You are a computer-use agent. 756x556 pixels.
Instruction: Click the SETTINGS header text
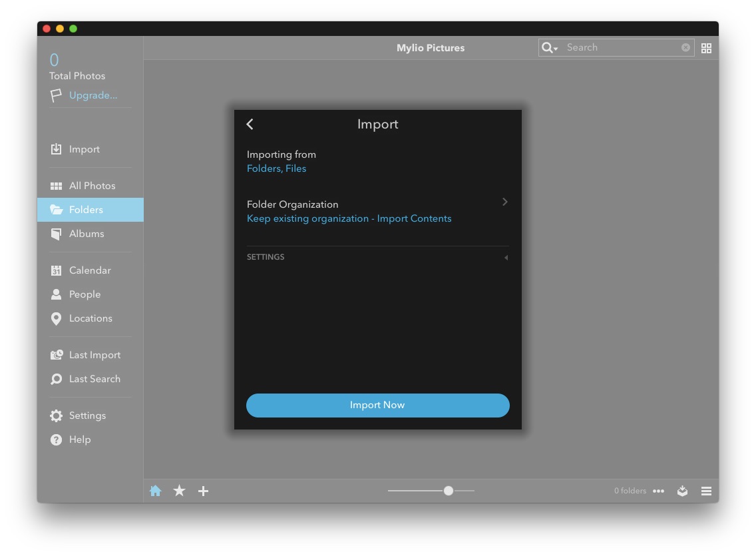coord(266,257)
